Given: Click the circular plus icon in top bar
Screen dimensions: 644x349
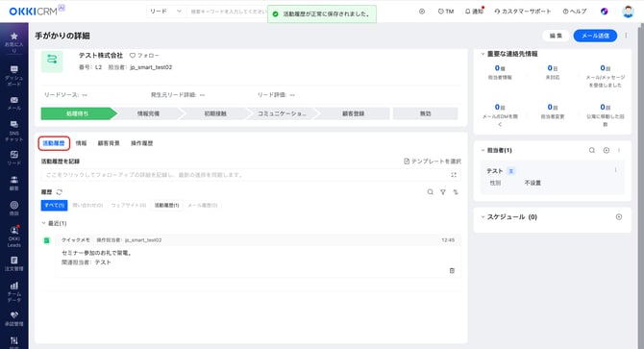Looking at the screenshot, I should click(422, 12).
